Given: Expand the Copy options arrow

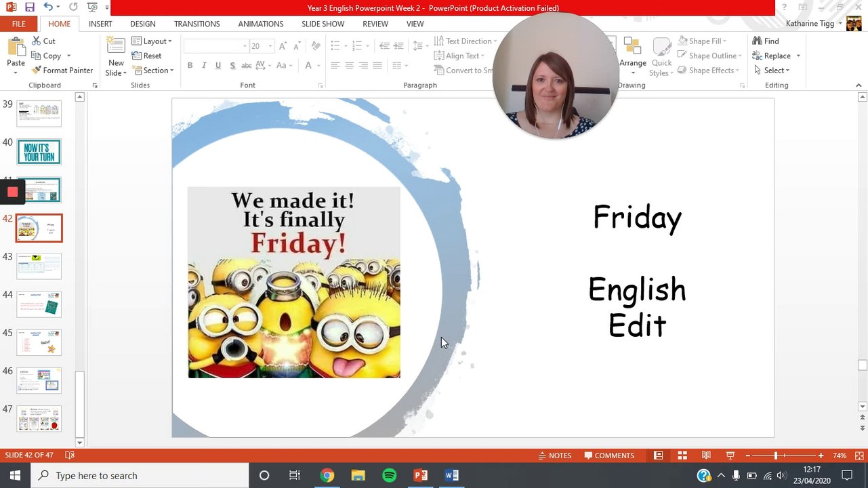Looking at the screenshot, I should (68, 56).
